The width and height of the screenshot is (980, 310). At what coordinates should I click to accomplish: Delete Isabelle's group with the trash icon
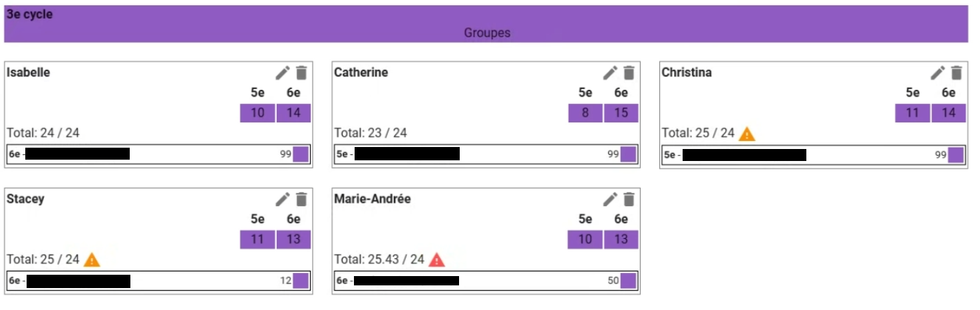[x=301, y=73]
